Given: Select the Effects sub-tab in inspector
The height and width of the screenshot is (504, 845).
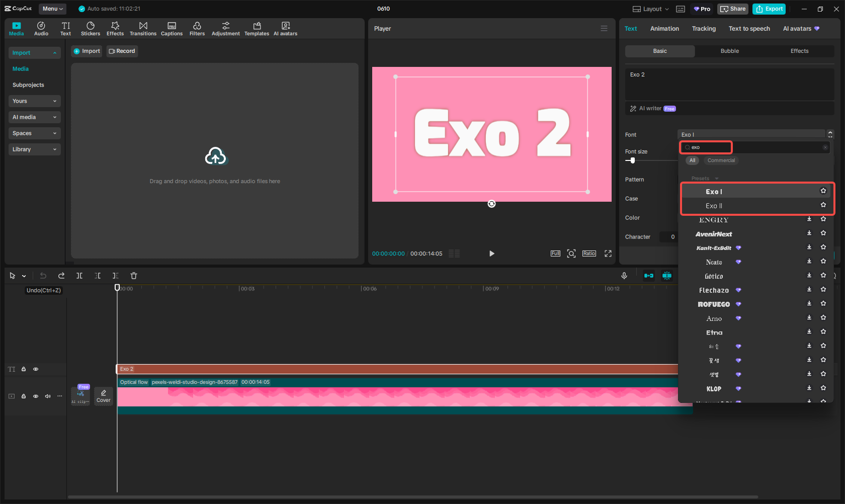Looking at the screenshot, I should click(x=799, y=51).
